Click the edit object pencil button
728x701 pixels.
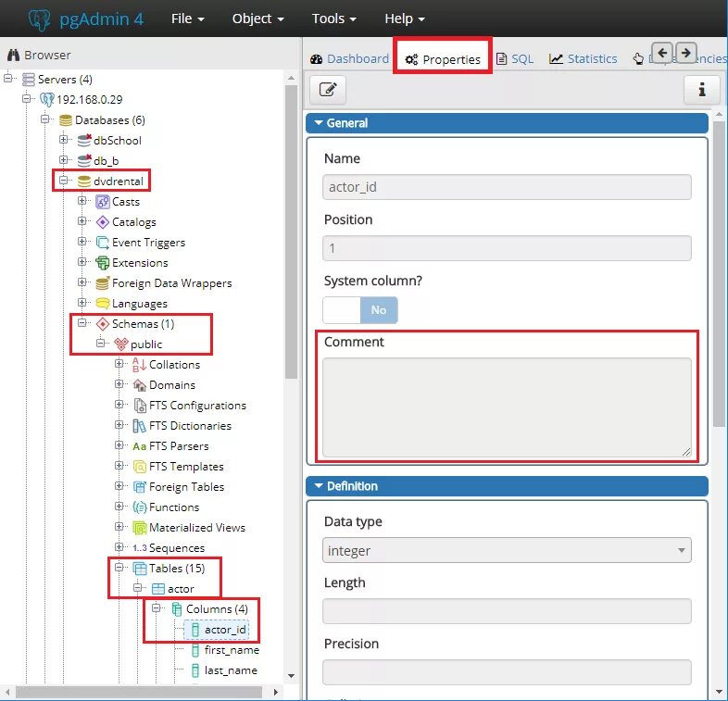pos(328,89)
